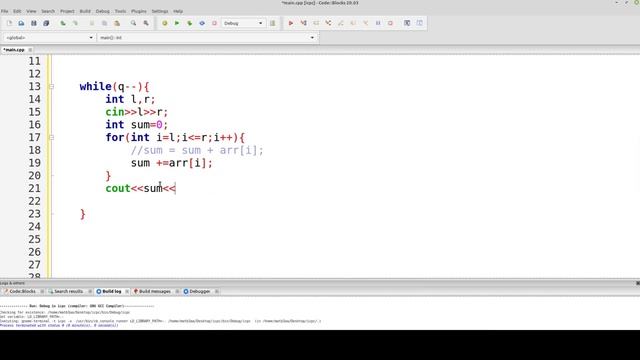Viewport: 640px width, 360px height.
Task: Collapse the for loop fold at line 17
Action: click(x=51, y=138)
